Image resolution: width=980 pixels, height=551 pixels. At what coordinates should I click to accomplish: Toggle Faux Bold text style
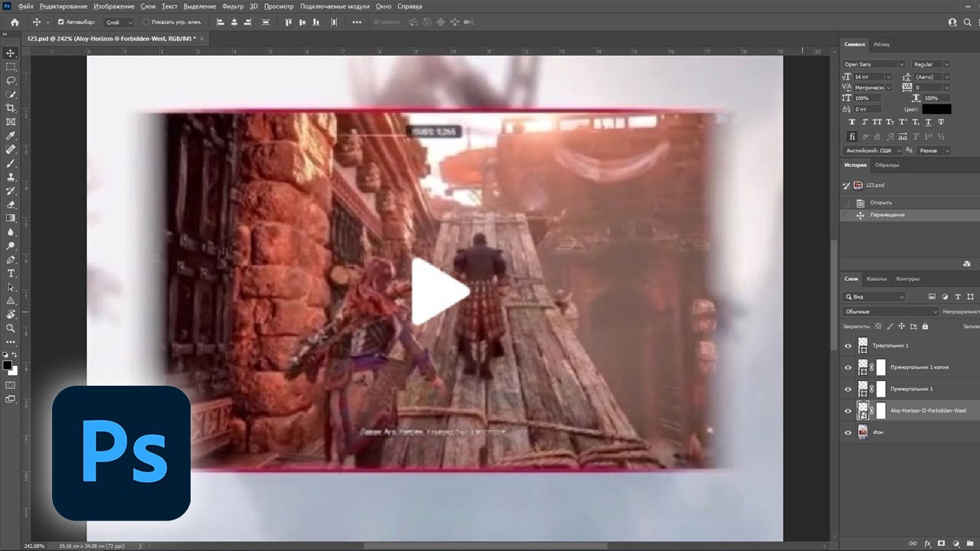click(x=852, y=122)
